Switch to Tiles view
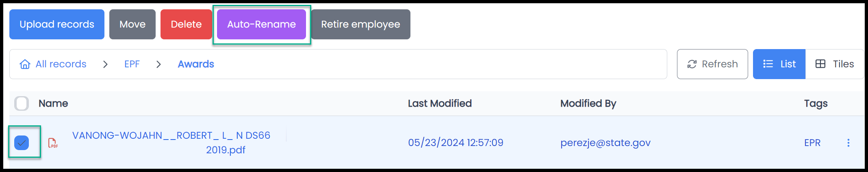Viewport: 868px width, 172px height. (x=835, y=64)
